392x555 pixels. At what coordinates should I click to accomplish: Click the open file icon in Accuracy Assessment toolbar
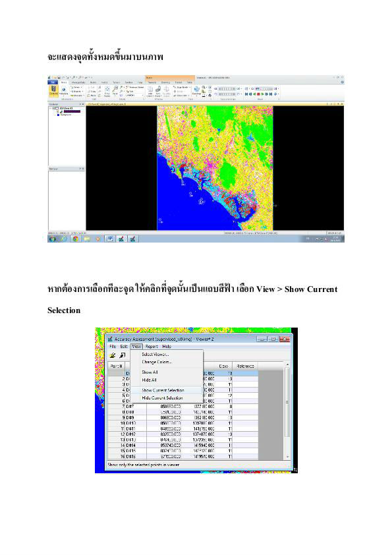coord(113,355)
